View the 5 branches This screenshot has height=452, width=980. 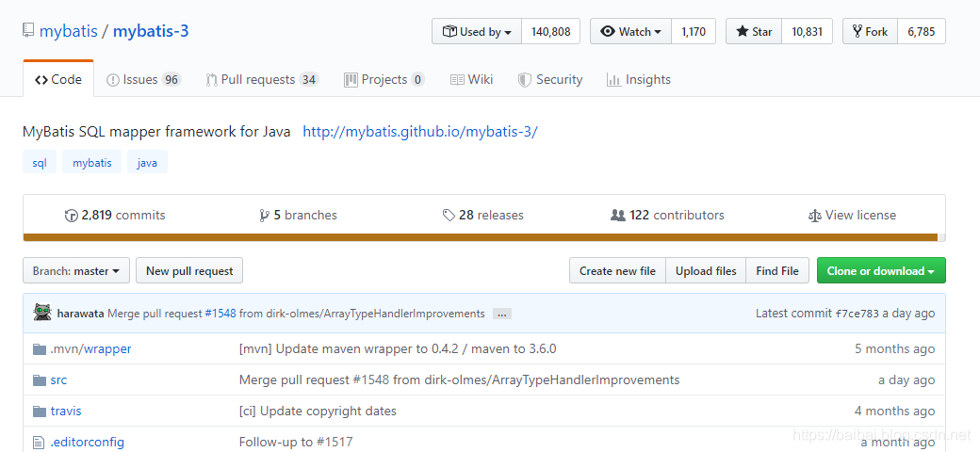(x=298, y=215)
